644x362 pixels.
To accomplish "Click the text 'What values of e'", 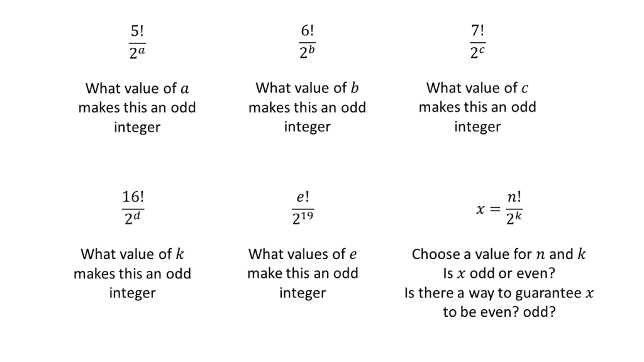I will (303, 255).
